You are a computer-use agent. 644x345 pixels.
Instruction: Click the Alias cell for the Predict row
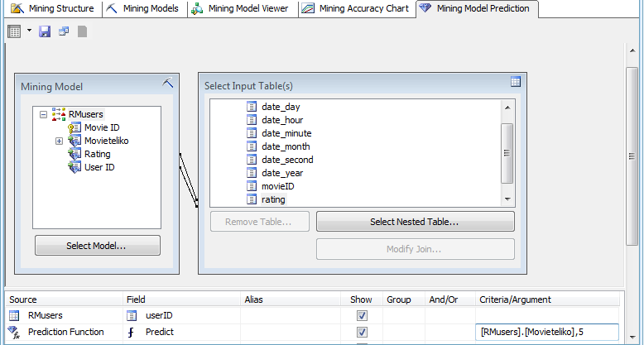tap(291, 332)
